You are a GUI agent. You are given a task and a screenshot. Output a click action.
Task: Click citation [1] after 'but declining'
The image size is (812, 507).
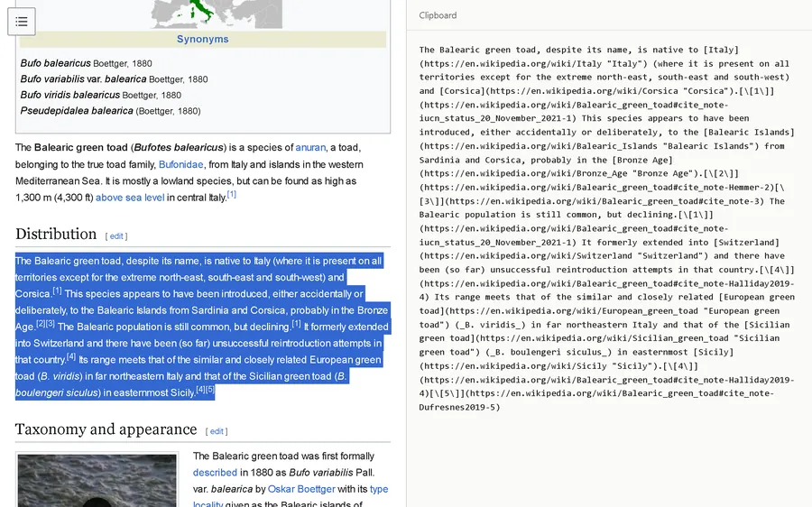(296, 324)
